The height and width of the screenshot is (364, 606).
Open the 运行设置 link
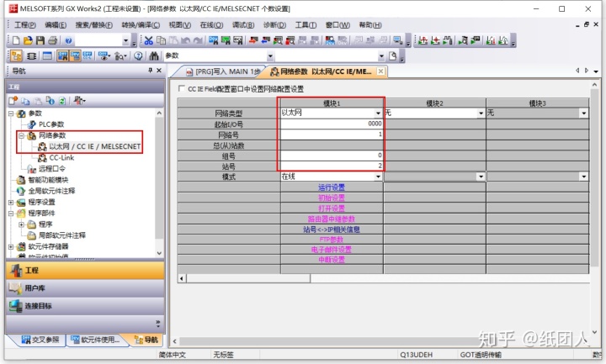[x=332, y=187]
